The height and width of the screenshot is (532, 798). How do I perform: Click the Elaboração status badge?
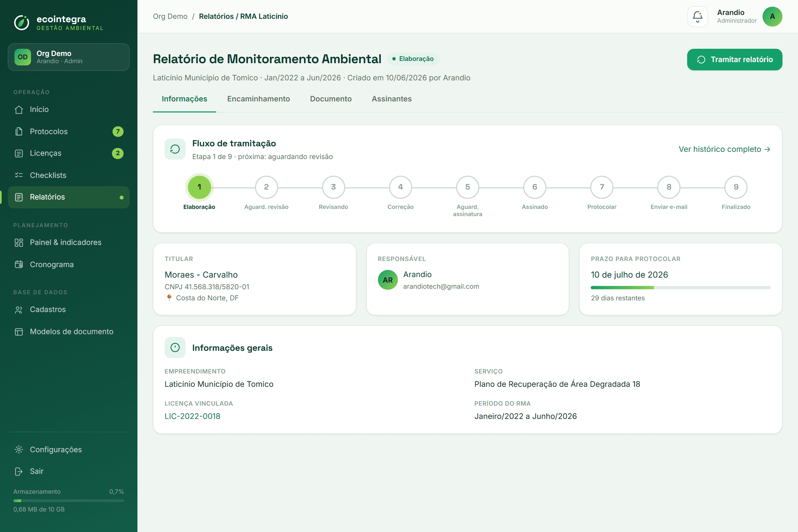(x=413, y=59)
